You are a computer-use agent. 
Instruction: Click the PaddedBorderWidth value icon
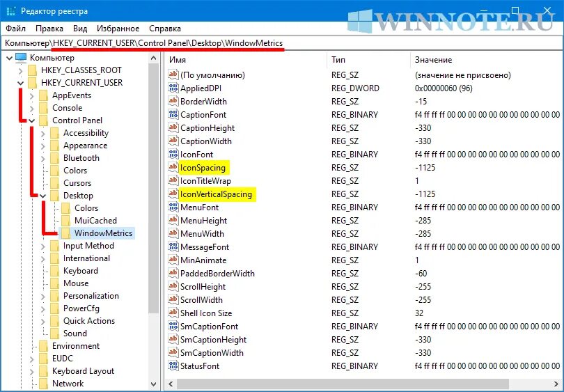173,274
